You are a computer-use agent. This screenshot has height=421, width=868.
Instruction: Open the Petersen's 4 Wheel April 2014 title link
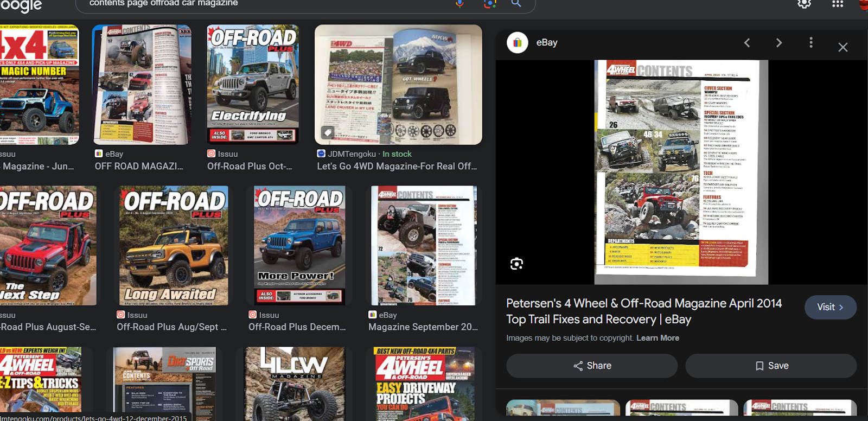pyautogui.click(x=644, y=311)
